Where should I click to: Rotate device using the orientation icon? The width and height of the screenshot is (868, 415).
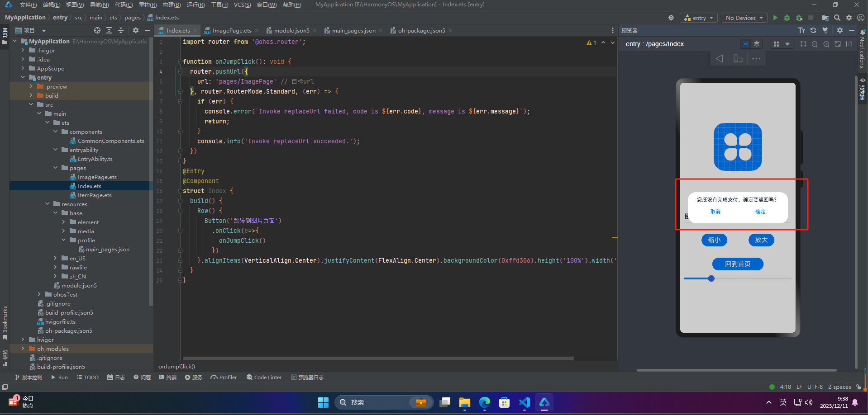coord(738,59)
